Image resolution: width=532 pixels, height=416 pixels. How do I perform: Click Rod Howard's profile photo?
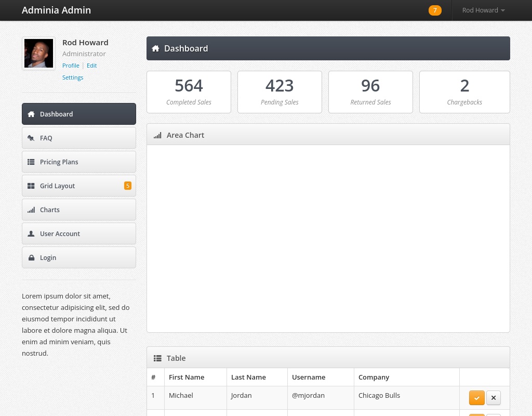click(38, 54)
